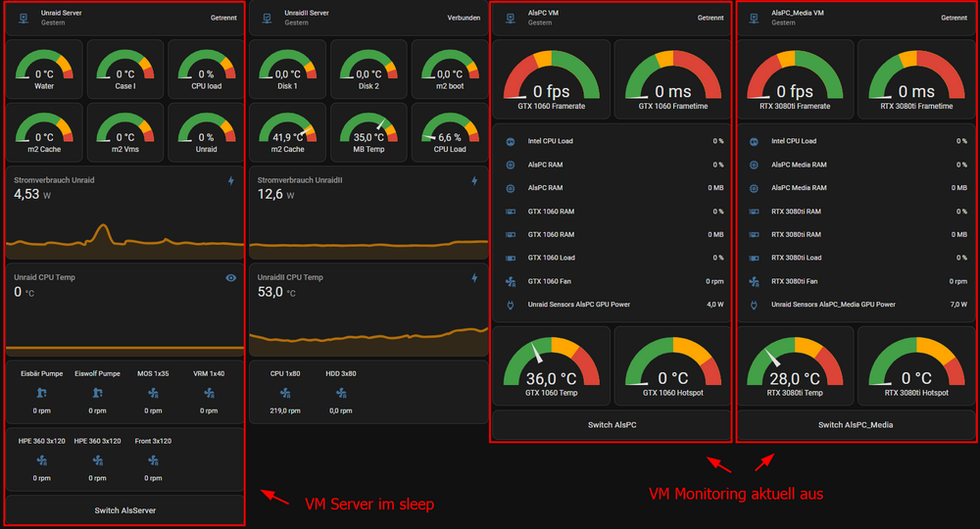Open the RTX 3080ti Temp gauge
Screen dimensions: 980x529
pos(795,366)
